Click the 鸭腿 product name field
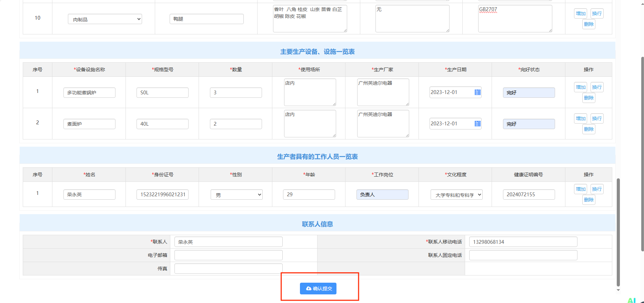Viewport: 644px width, 303px height. click(x=207, y=19)
